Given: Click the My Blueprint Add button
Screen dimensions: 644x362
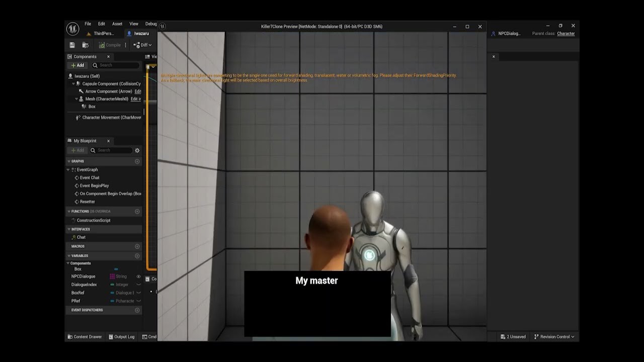Looking at the screenshot, I should [77, 150].
